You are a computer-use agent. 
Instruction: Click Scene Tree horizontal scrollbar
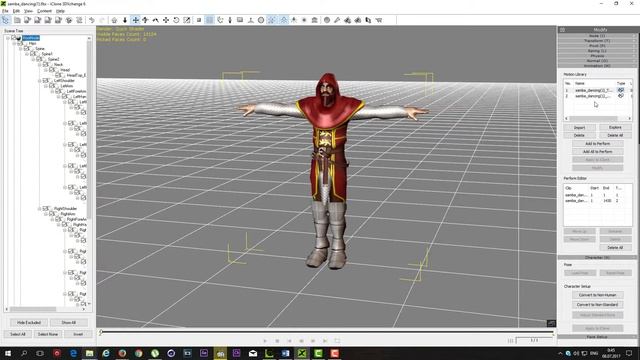(x=33, y=309)
